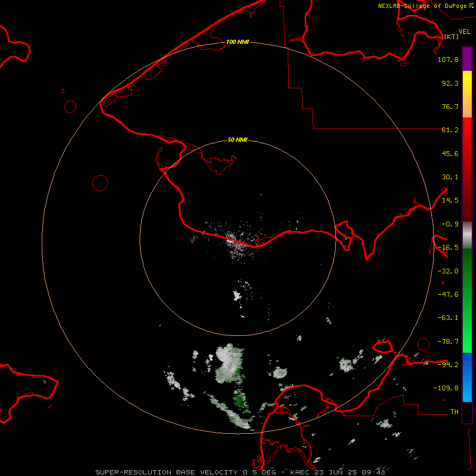Click the red segment of velocity color bar

[x=467, y=169]
